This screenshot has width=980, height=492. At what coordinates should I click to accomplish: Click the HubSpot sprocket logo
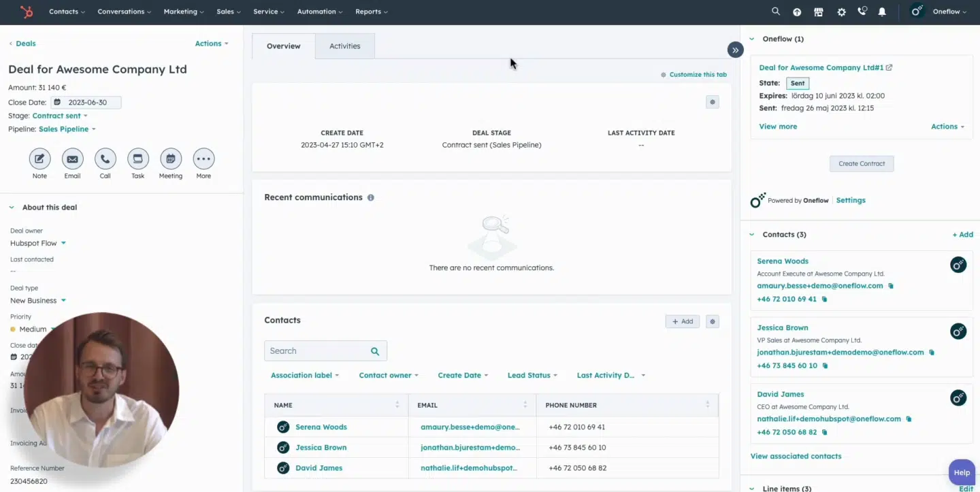[x=27, y=12]
